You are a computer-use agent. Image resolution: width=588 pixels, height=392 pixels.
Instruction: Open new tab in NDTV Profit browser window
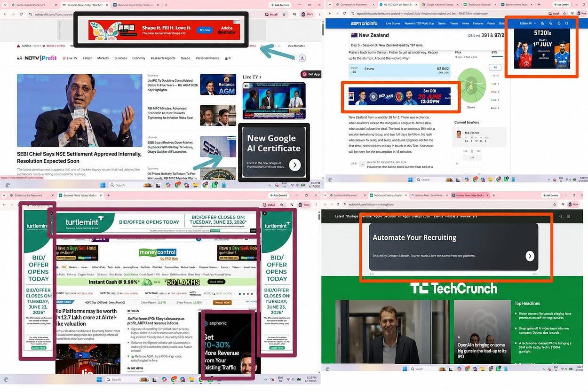pos(166,5)
